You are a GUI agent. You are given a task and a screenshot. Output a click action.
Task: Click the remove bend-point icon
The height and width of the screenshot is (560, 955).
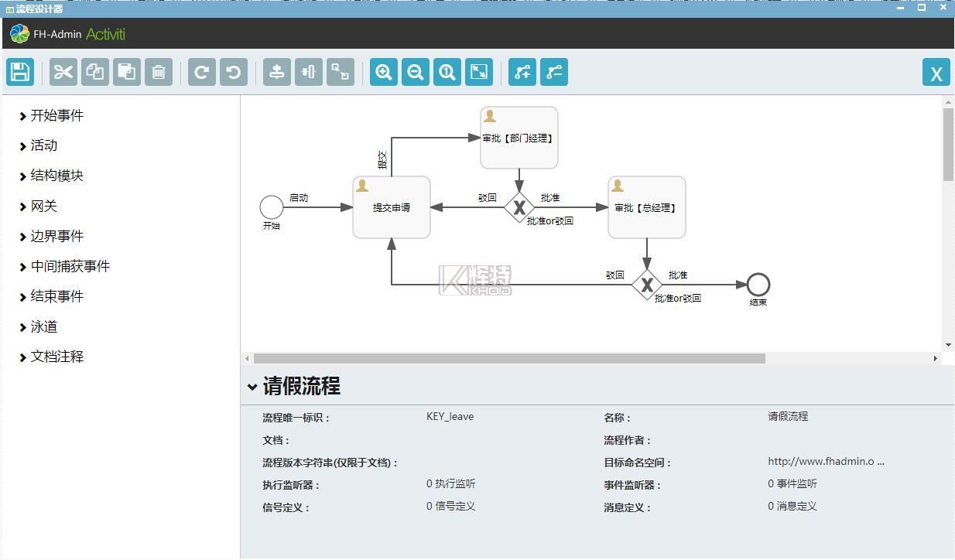click(x=554, y=72)
